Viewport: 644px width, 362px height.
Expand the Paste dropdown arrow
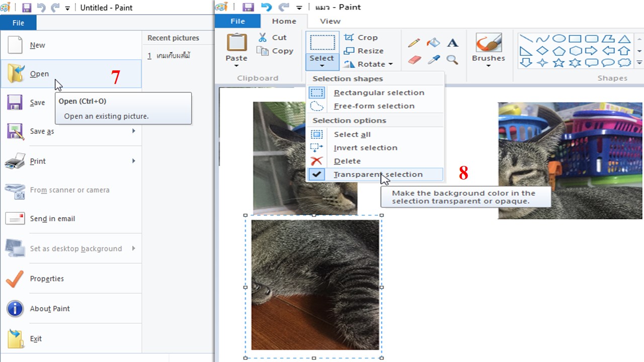click(236, 66)
